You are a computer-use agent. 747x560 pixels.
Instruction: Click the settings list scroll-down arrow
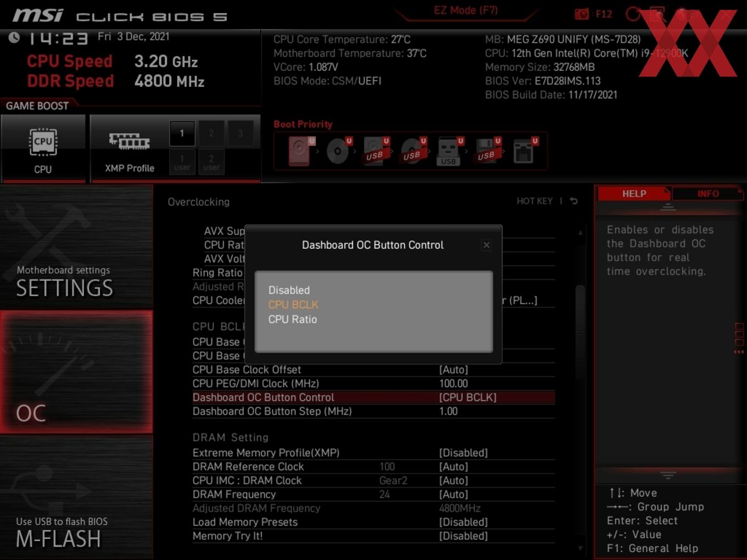tap(580, 548)
